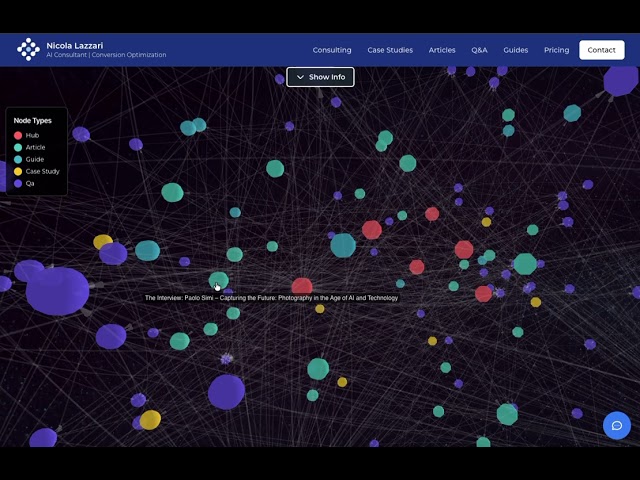Click the 'AI Consultant | Conversion Optimization' tagline

(x=106, y=55)
